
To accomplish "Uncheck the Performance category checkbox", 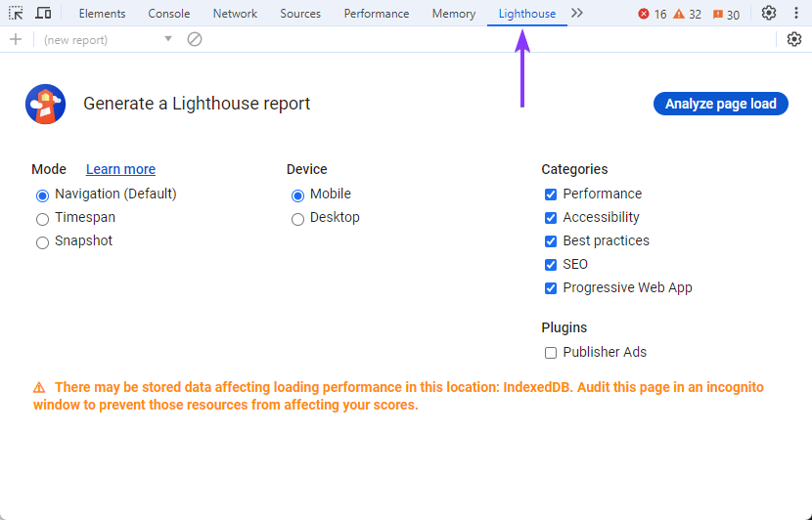I will [x=551, y=195].
